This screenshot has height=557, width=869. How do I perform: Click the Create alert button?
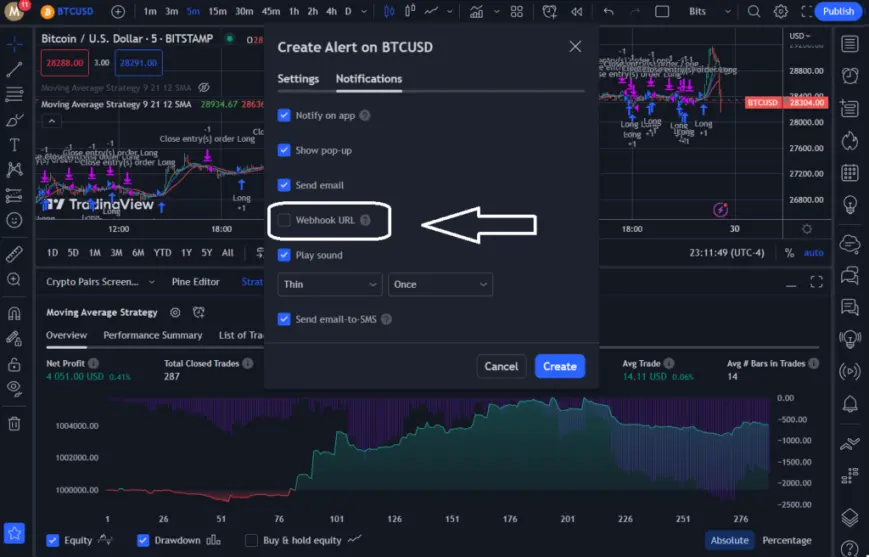click(560, 366)
